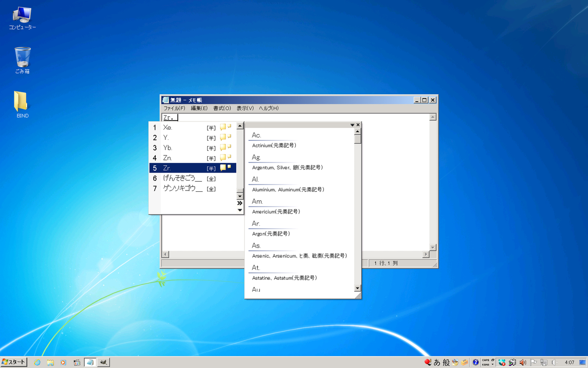
Task: Open candidate window bottom dropdown arrow
Action: coord(240,210)
